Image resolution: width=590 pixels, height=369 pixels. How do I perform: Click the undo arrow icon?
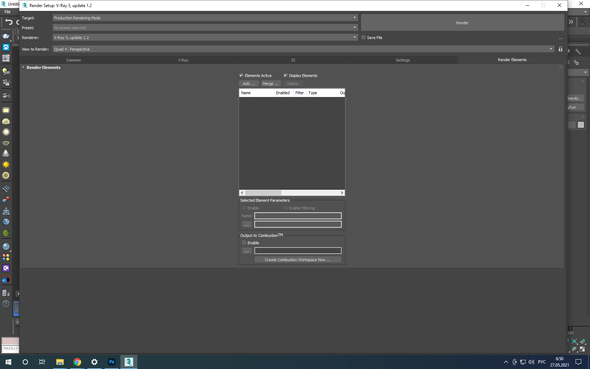pos(9,22)
